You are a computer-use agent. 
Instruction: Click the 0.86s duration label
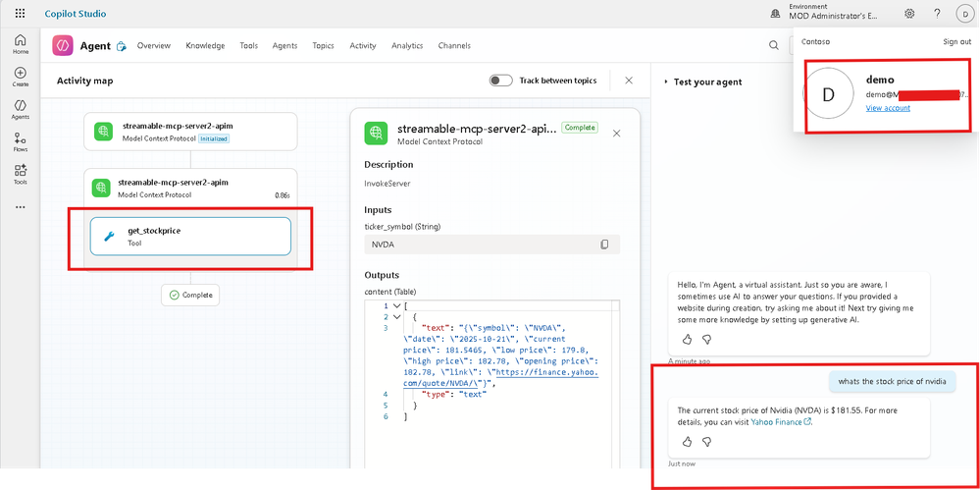click(283, 195)
